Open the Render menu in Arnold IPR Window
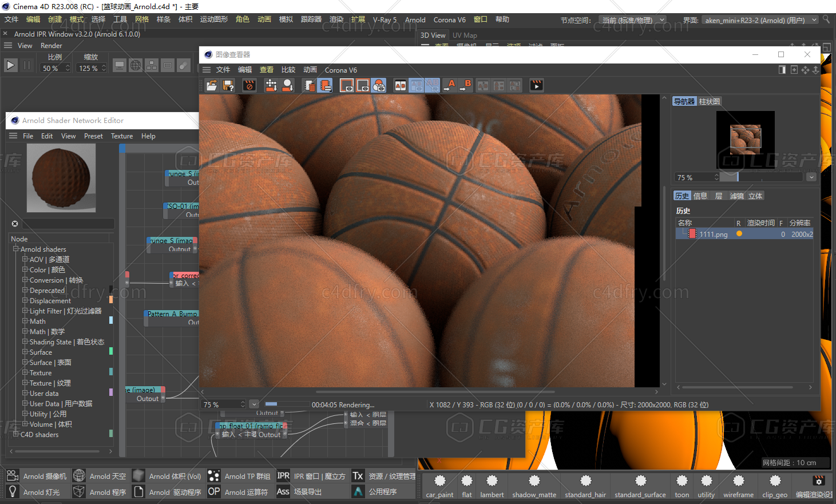This screenshot has width=836, height=504. pos(51,46)
